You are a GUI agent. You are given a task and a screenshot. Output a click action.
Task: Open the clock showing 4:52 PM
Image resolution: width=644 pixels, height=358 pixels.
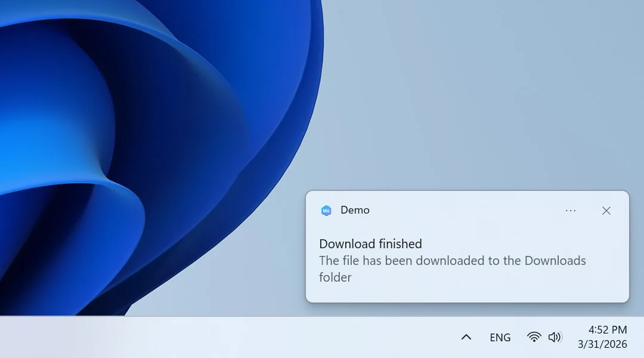coord(604,329)
